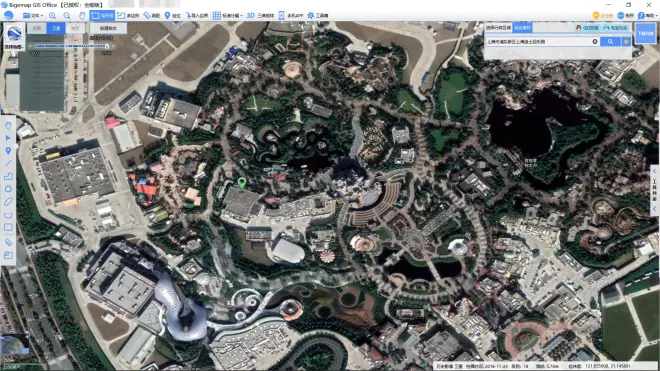Open the file menu dropdown
This screenshot has width=660, height=371.
pyautogui.click(x=33, y=16)
